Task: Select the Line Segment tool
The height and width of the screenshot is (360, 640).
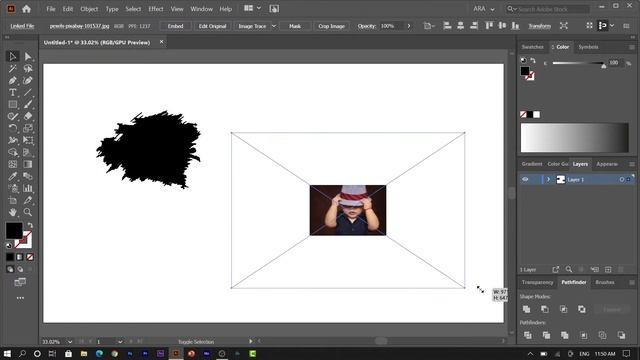Action: point(28,93)
